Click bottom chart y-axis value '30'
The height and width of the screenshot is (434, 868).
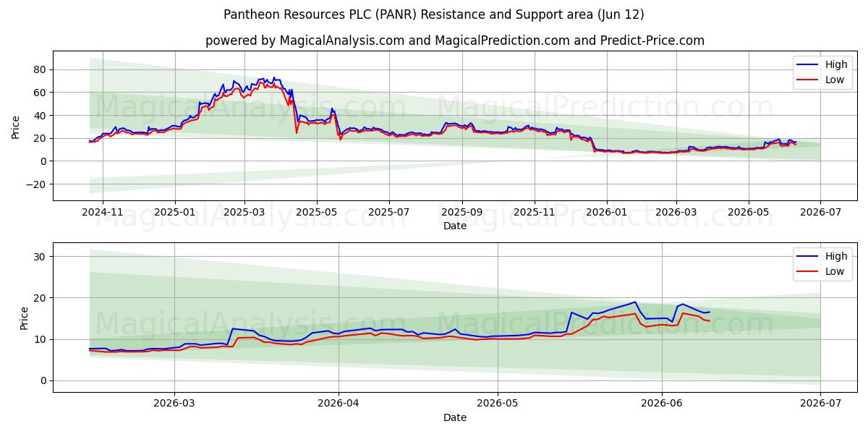point(41,257)
